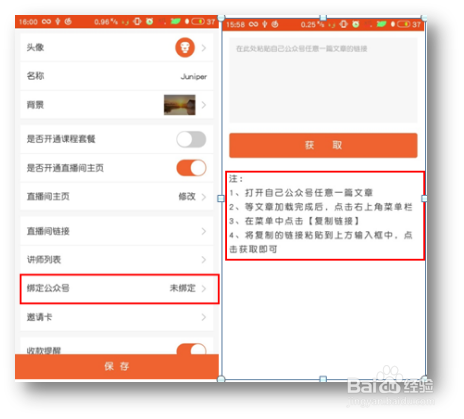464x419 pixels.
Task: Expand the 讲师列表 chevron arrow
Action: click(x=204, y=260)
